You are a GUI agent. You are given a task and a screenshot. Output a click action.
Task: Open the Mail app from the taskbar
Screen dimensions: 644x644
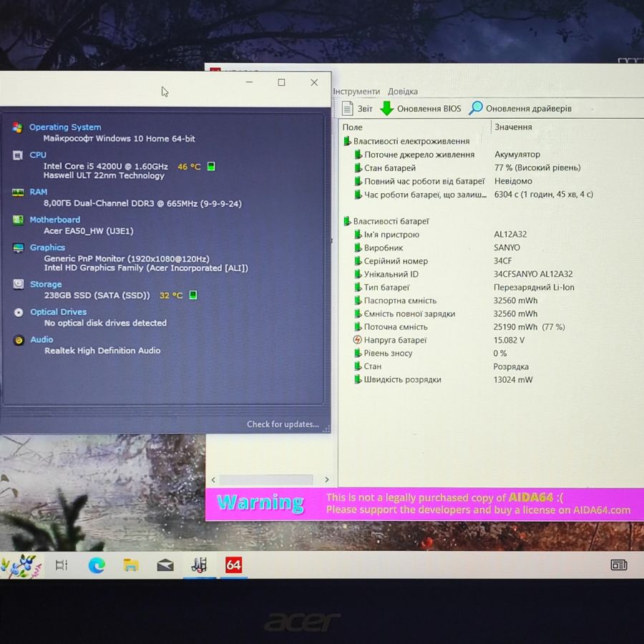coord(165,565)
